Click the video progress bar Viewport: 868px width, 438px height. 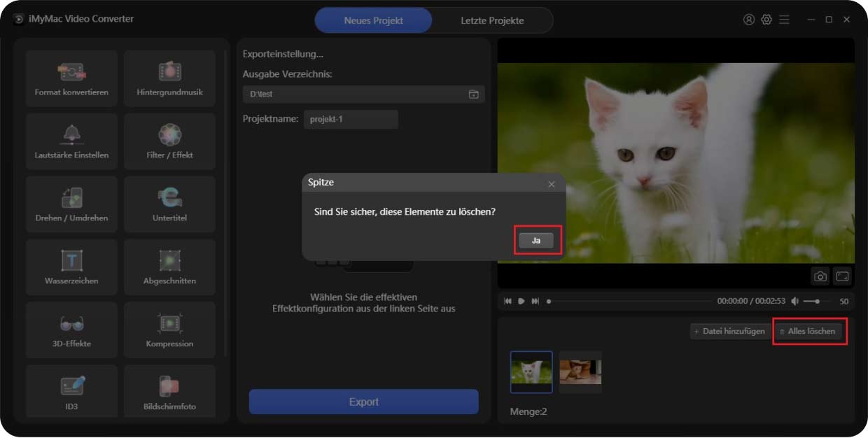[x=629, y=301]
